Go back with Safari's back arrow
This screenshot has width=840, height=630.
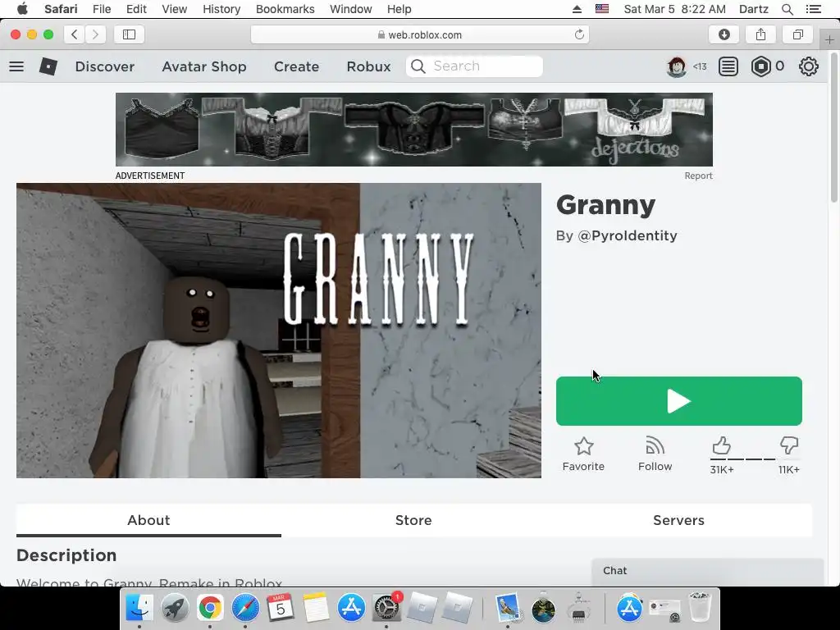(x=75, y=34)
